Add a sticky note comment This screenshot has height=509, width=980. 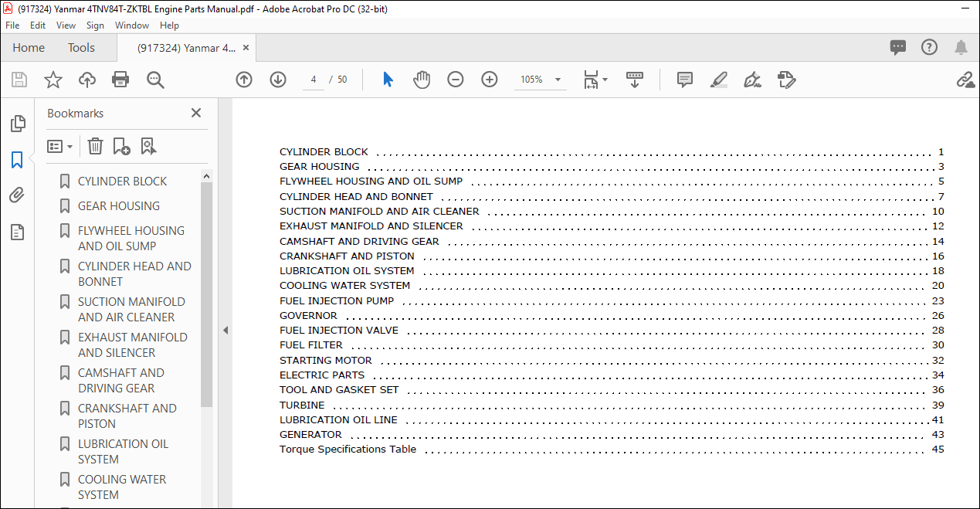(x=684, y=80)
